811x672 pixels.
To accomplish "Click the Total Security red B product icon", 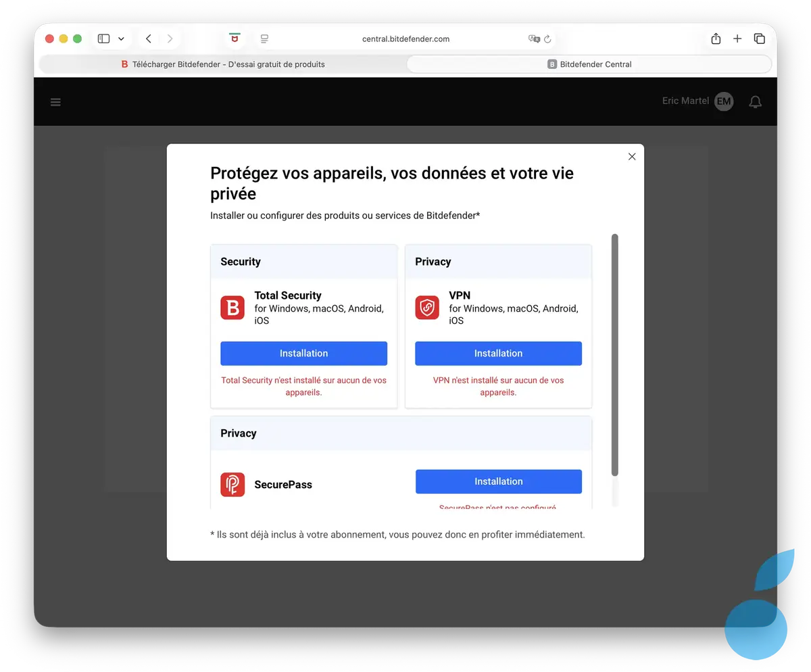I will [232, 308].
